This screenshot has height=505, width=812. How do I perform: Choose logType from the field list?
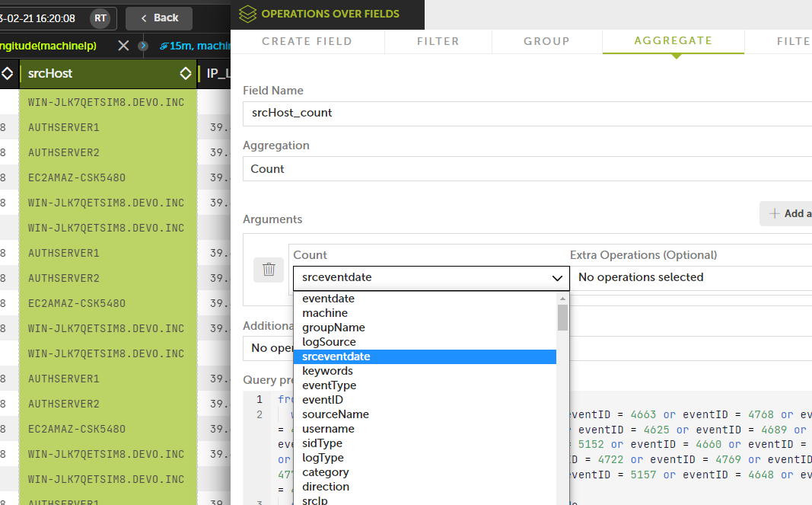tap(425, 459)
